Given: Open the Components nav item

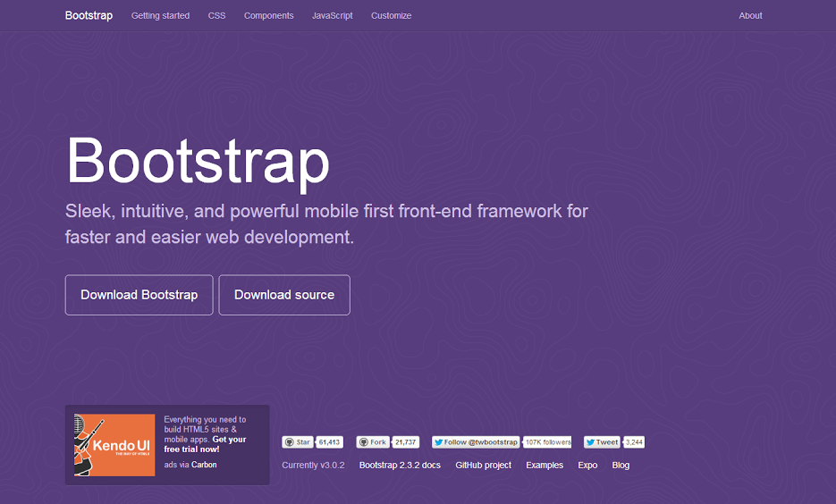Looking at the screenshot, I should pos(269,15).
